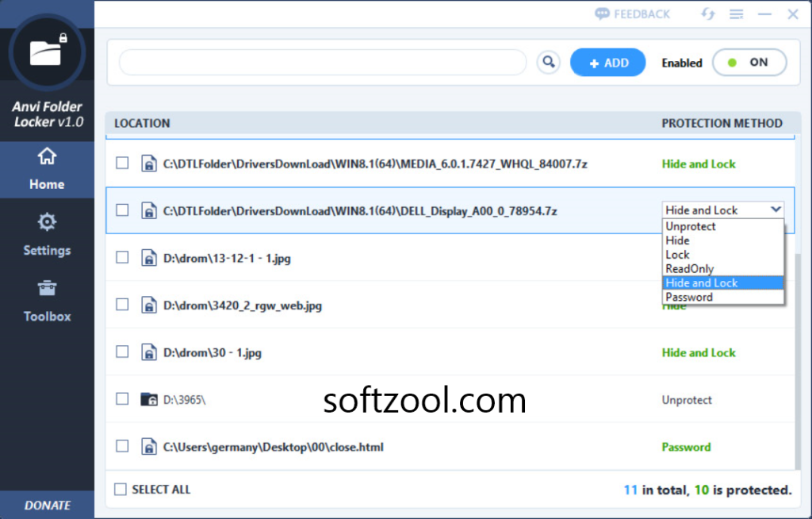The height and width of the screenshot is (519, 812).
Task: Enable the SELECT ALL checkbox
Action: 122,490
